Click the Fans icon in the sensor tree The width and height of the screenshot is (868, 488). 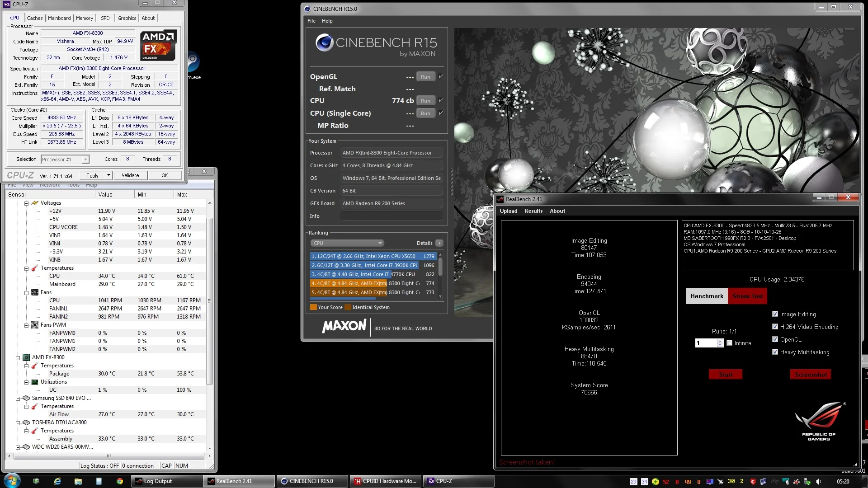click(x=35, y=292)
